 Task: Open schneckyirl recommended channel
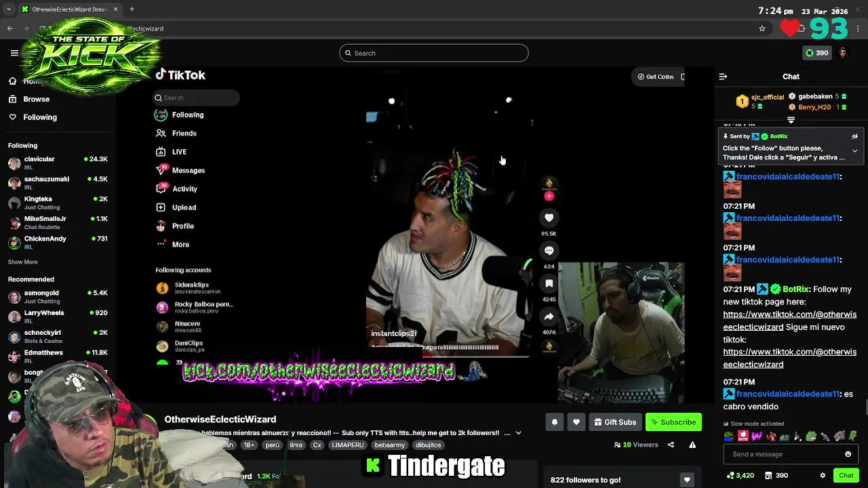[x=58, y=336]
